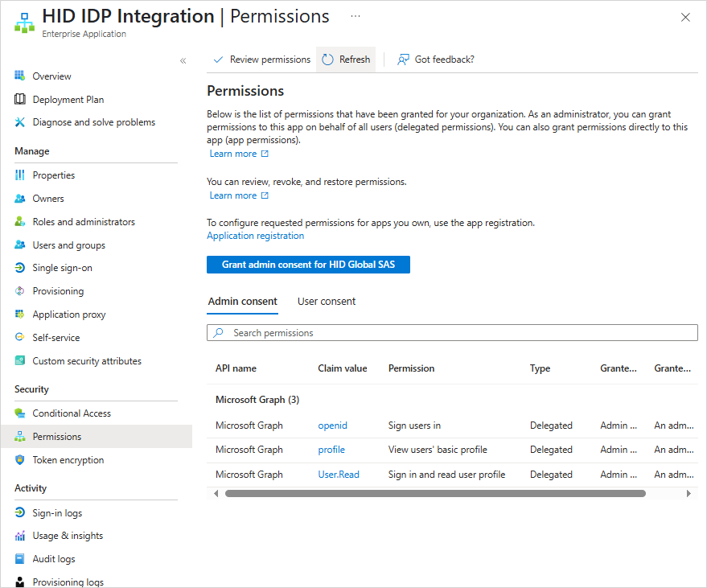Click the Usage & insights chart icon
Viewport: 707px width, 588px height.
[20, 536]
